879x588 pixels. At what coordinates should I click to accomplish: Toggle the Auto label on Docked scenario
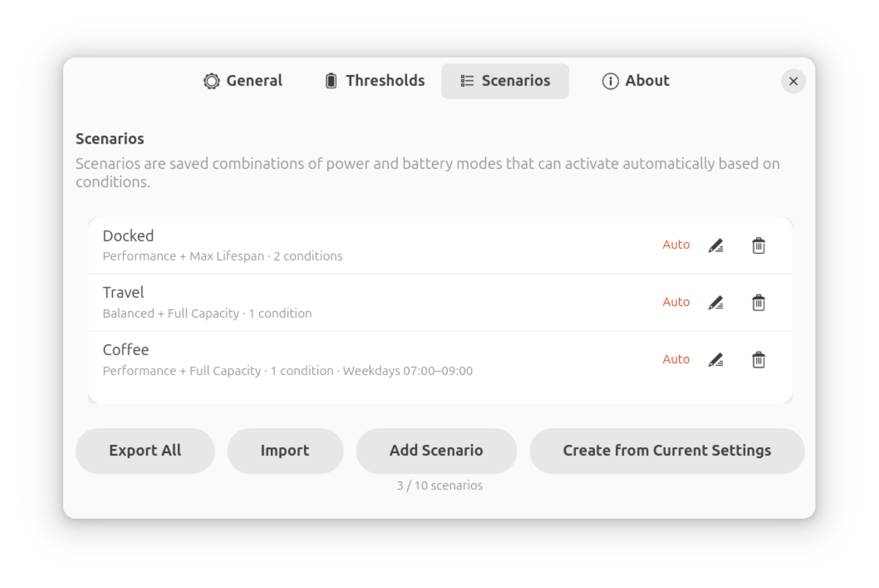click(676, 245)
